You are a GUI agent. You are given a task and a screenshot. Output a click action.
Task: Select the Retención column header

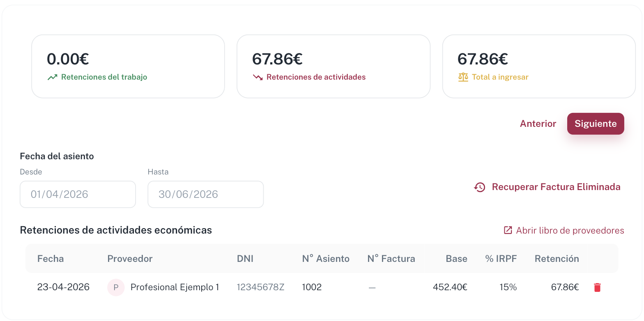coord(557,259)
